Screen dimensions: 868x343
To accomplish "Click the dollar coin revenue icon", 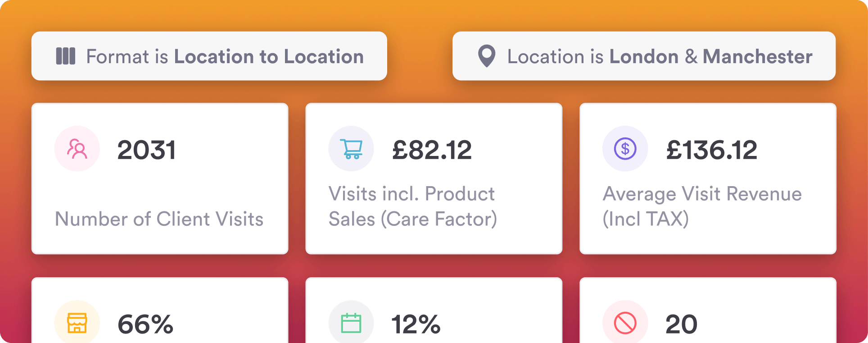I will pos(625,149).
